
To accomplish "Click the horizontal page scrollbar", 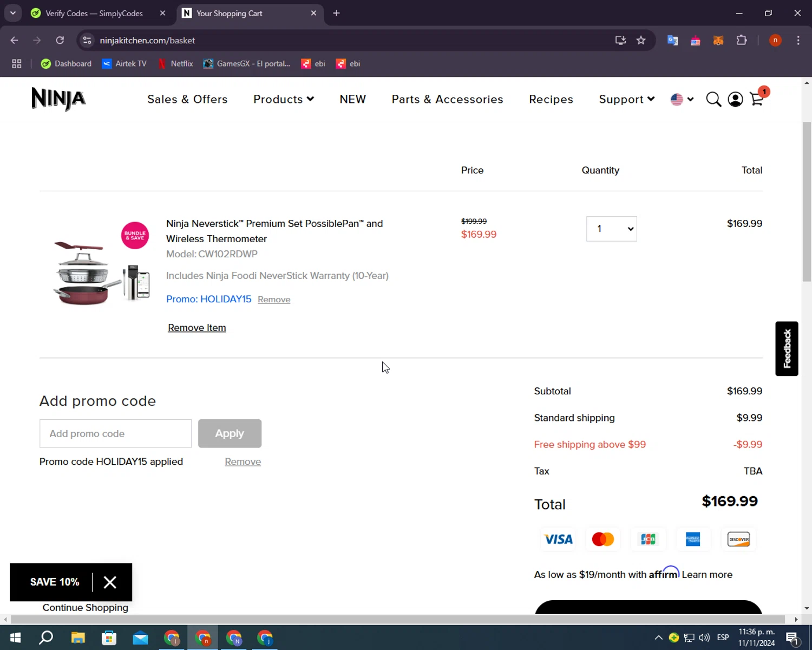I will (x=398, y=619).
